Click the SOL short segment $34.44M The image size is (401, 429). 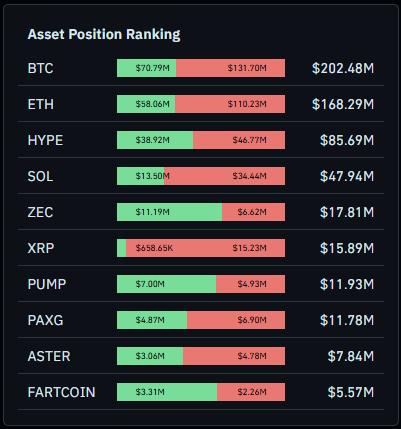point(224,176)
